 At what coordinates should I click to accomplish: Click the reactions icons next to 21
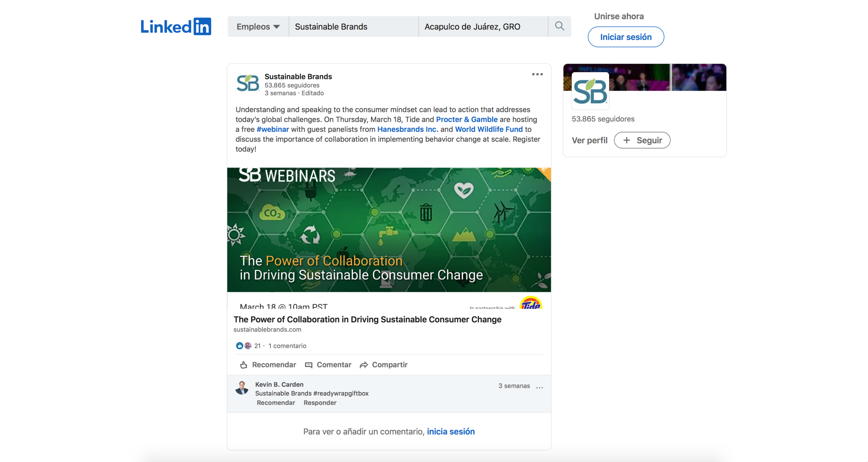(243, 346)
